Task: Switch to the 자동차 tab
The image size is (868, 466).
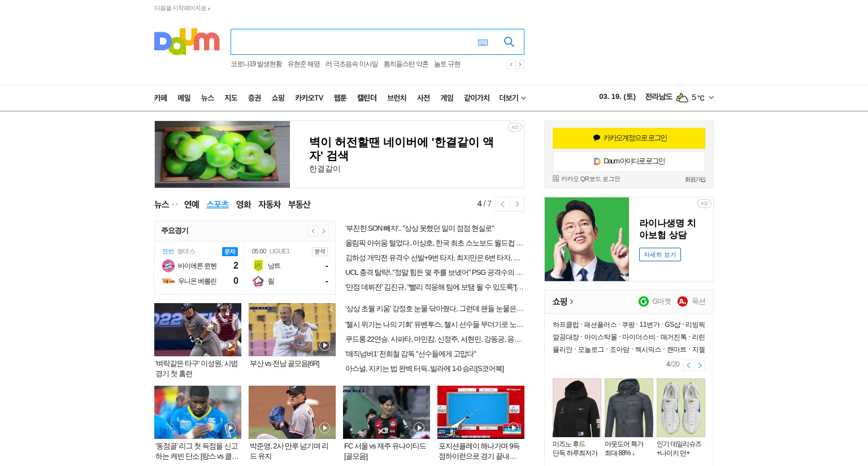Action: point(270,204)
